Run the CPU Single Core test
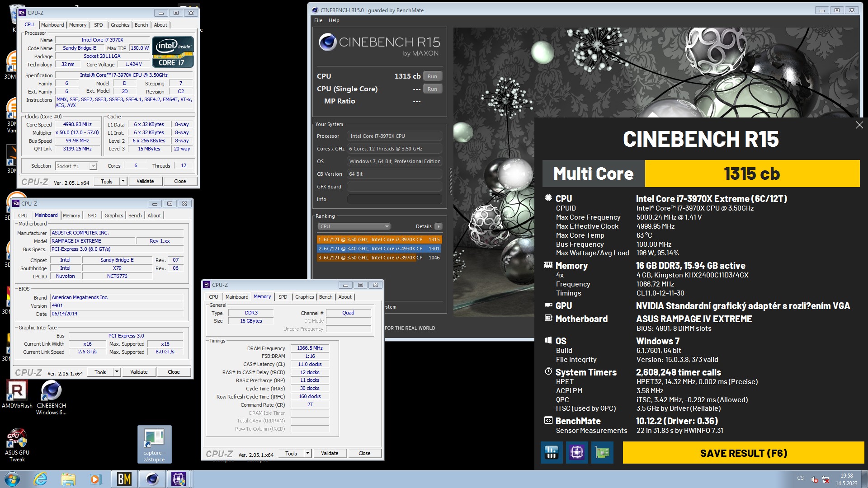This screenshot has height=488, width=868. (432, 89)
